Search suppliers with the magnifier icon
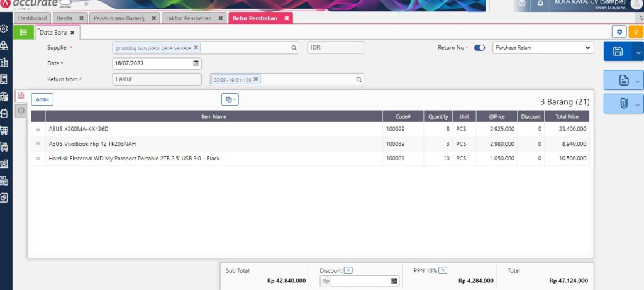This screenshot has width=644, height=290. [x=294, y=48]
